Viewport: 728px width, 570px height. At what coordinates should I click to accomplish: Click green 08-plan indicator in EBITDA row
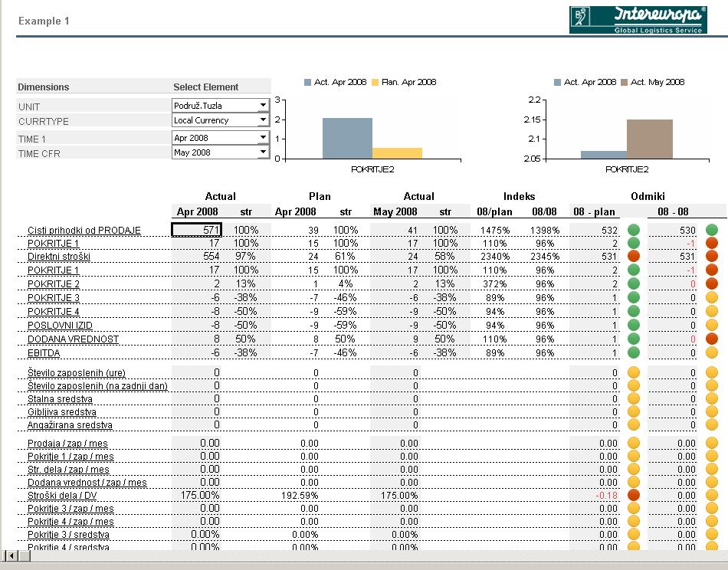(x=634, y=352)
